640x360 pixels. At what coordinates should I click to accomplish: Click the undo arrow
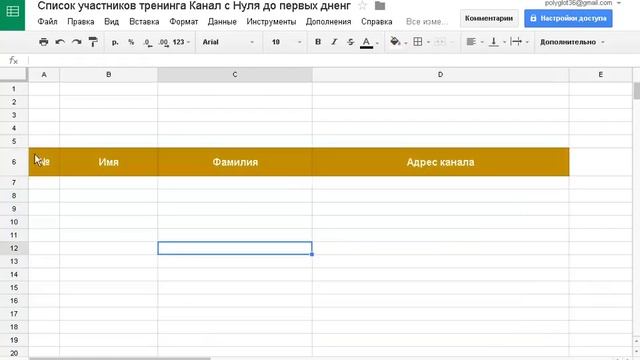point(60,42)
